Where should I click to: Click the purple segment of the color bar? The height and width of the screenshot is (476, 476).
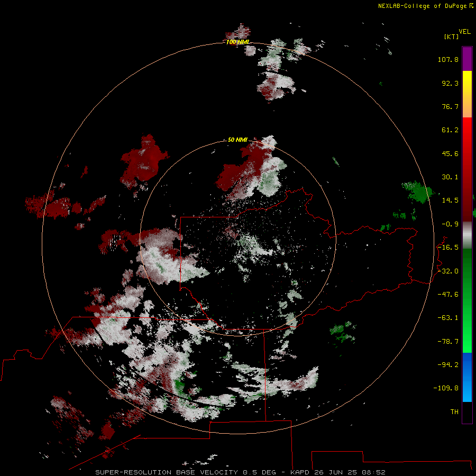(467, 59)
